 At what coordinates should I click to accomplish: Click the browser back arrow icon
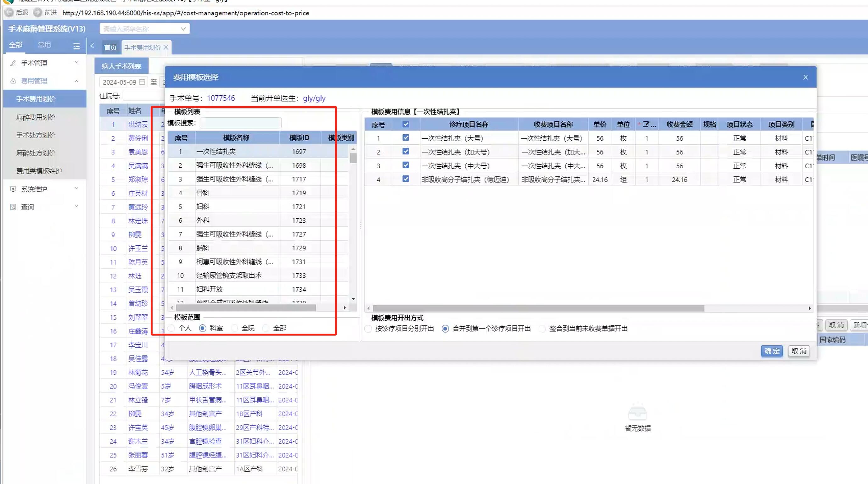pyautogui.click(x=9, y=13)
